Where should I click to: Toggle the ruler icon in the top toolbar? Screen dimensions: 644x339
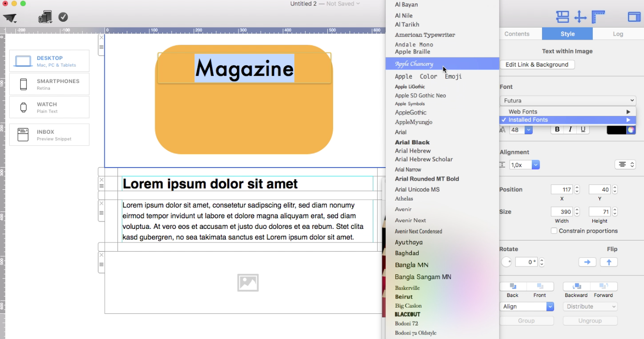(598, 16)
